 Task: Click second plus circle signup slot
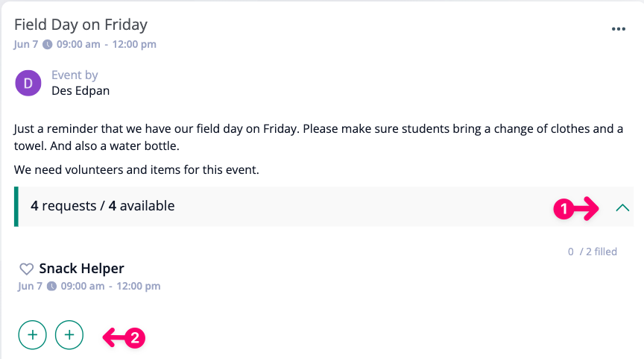pyautogui.click(x=69, y=334)
